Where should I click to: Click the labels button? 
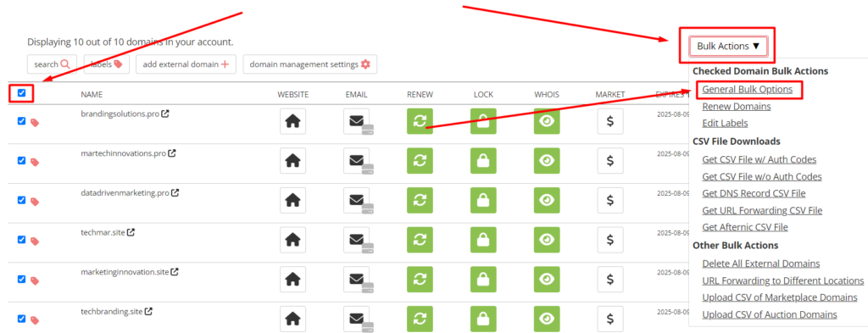107,64
